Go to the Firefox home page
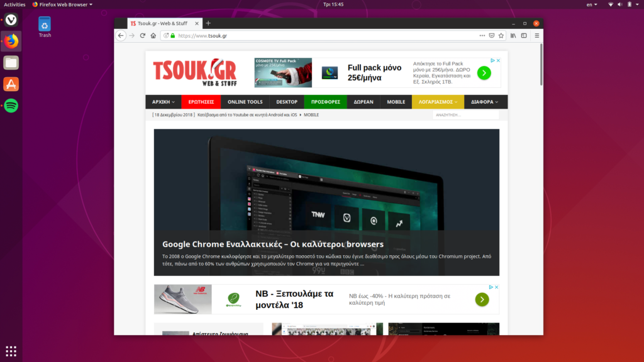The height and width of the screenshot is (362, 644). click(153, 36)
